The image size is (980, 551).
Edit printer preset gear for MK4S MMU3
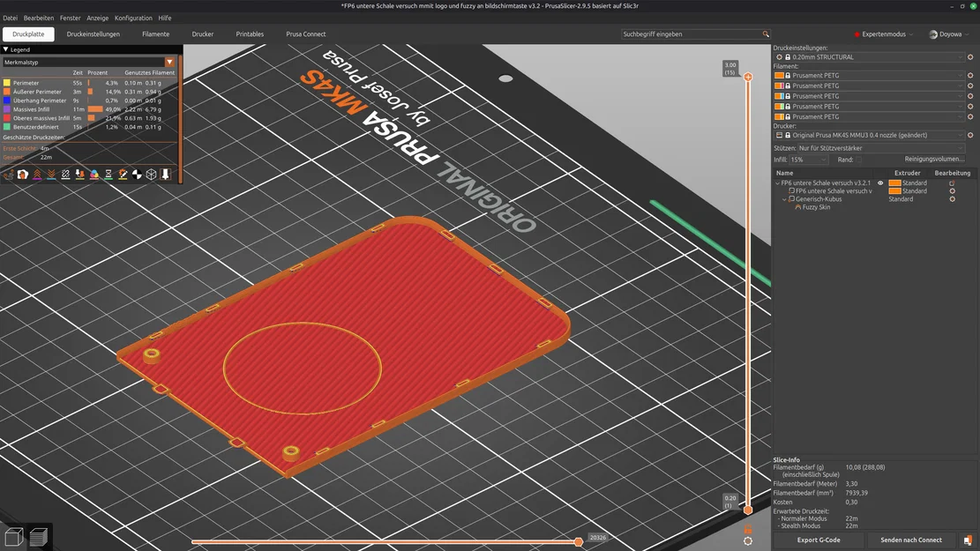(x=970, y=135)
